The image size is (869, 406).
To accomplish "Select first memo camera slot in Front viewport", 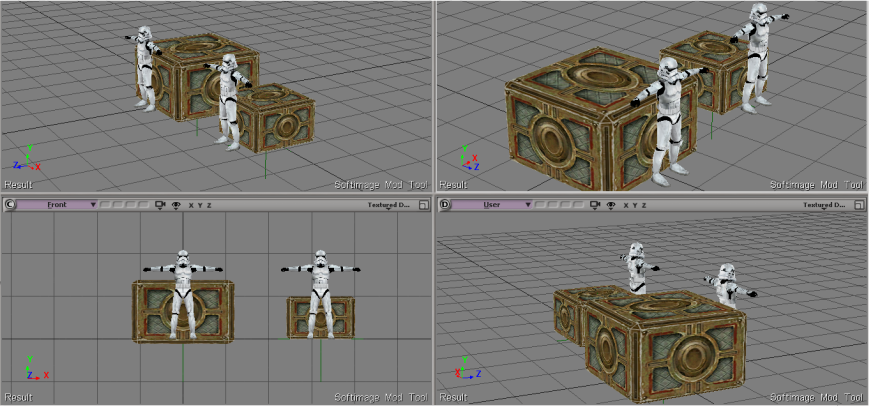I will [105, 204].
